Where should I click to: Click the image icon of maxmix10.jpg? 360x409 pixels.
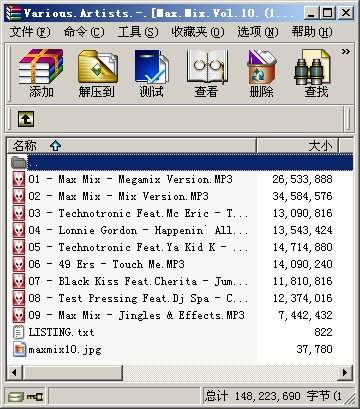pyautogui.click(x=19, y=349)
